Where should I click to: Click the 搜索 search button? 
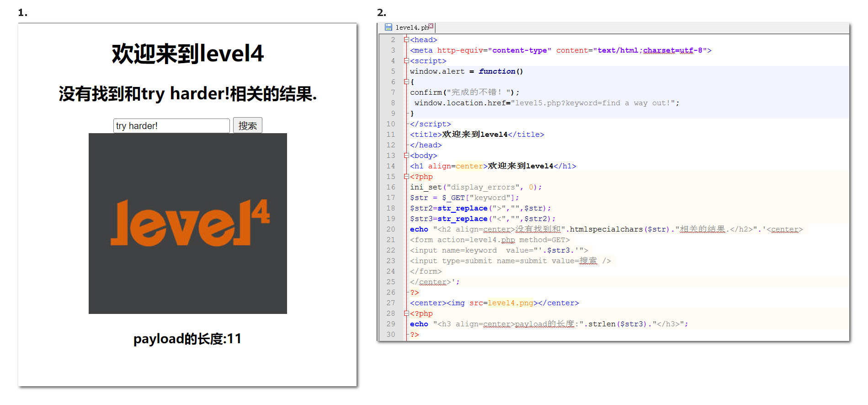(247, 125)
